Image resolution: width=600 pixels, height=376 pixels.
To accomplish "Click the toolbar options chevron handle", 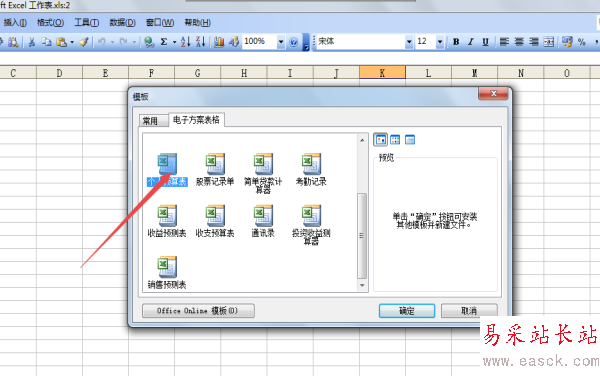I will (306, 42).
